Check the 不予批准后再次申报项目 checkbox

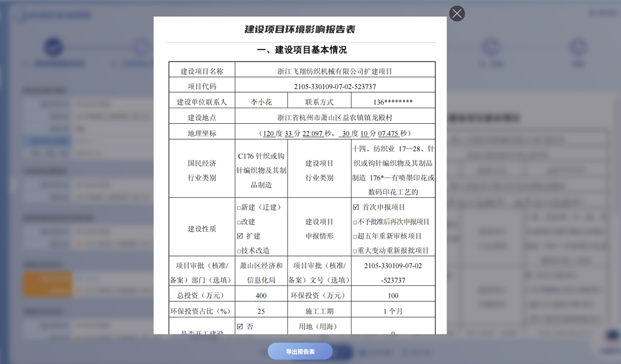pos(355,222)
